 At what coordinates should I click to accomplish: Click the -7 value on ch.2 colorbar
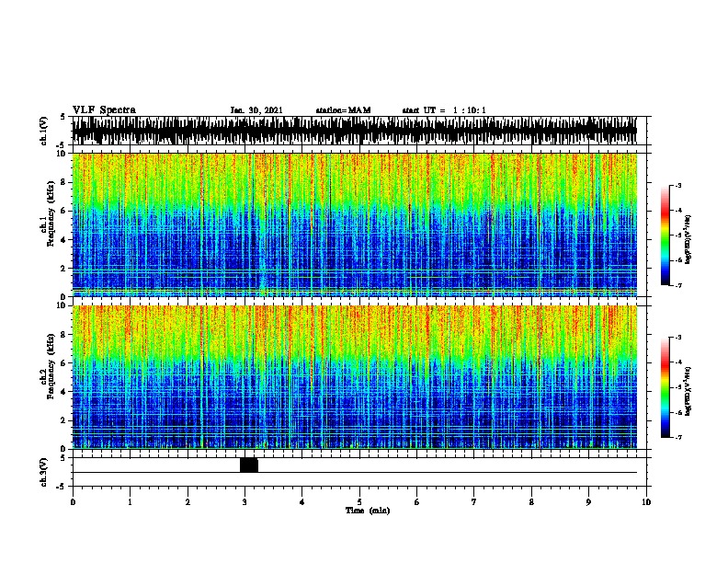coord(677,438)
